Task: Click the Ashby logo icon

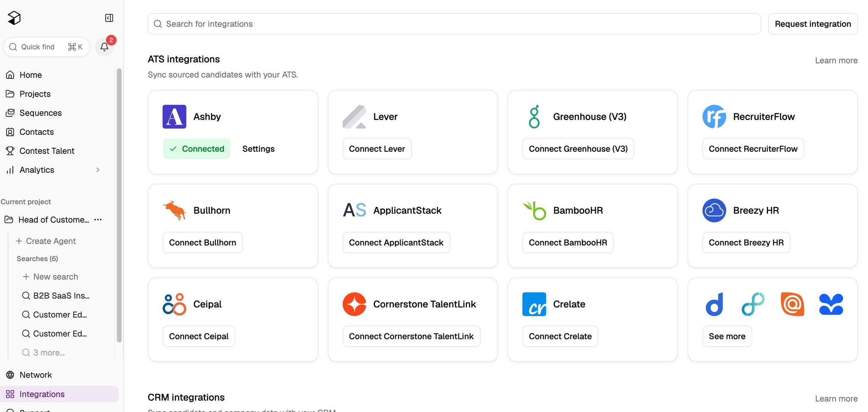Action: pos(174,117)
